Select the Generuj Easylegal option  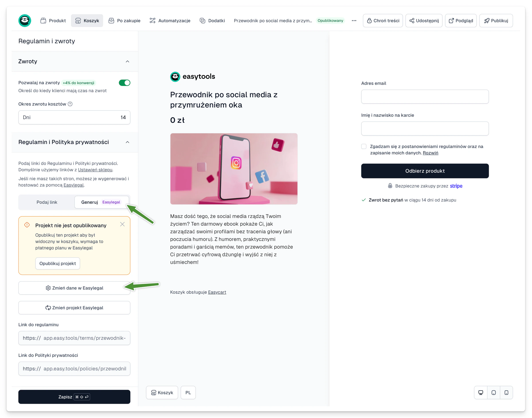(101, 202)
